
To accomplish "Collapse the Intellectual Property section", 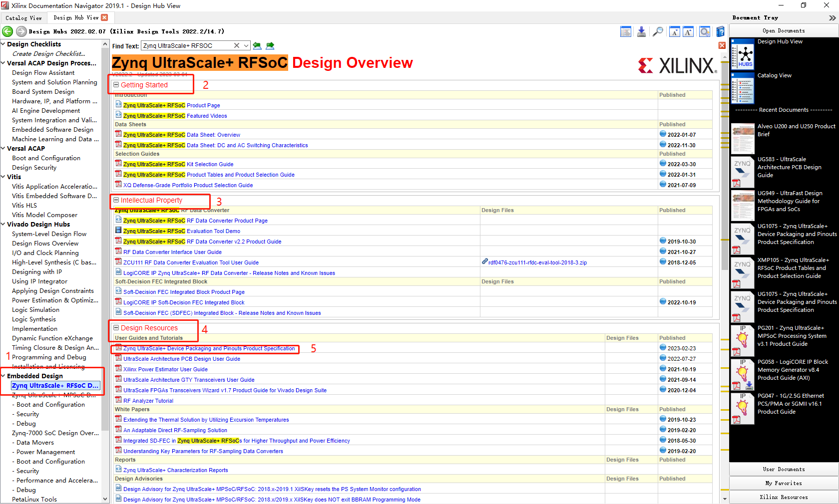I will click(116, 200).
